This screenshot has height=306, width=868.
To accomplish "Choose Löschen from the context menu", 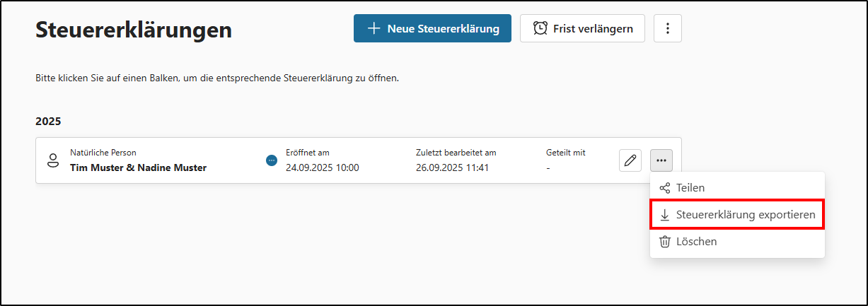I will 696,242.
